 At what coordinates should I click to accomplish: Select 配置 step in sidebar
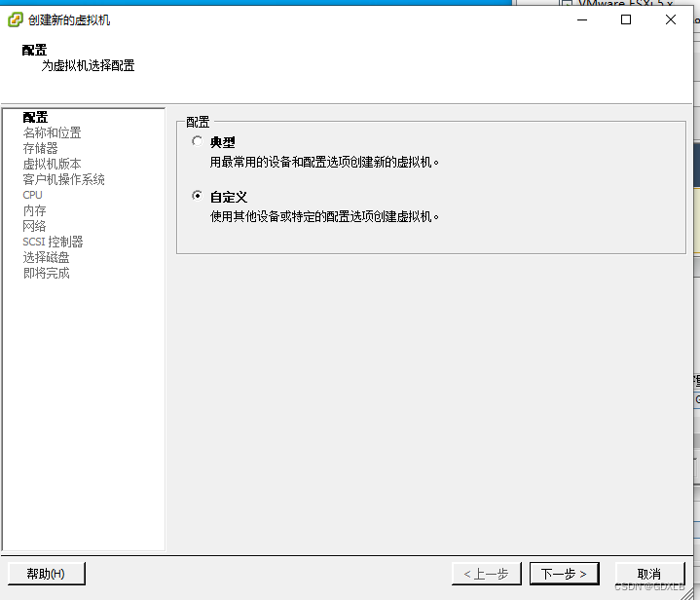[35, 117]
